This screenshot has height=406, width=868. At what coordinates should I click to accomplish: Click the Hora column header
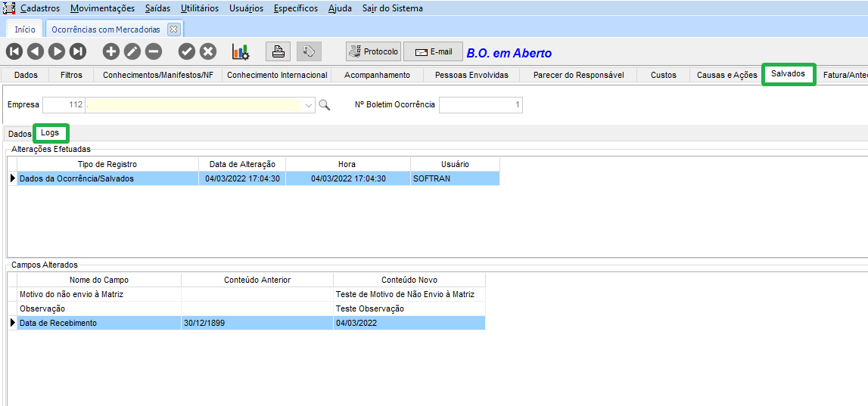point(347,164)
